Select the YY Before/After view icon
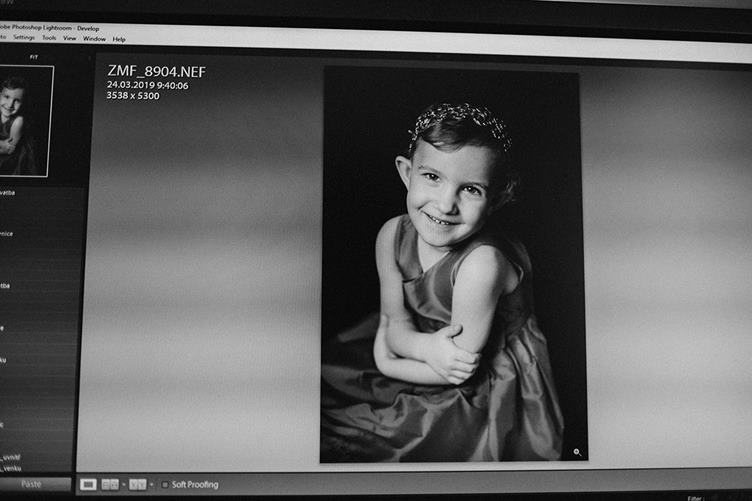The width and height of the screenshot is (752, 501). 138,485
